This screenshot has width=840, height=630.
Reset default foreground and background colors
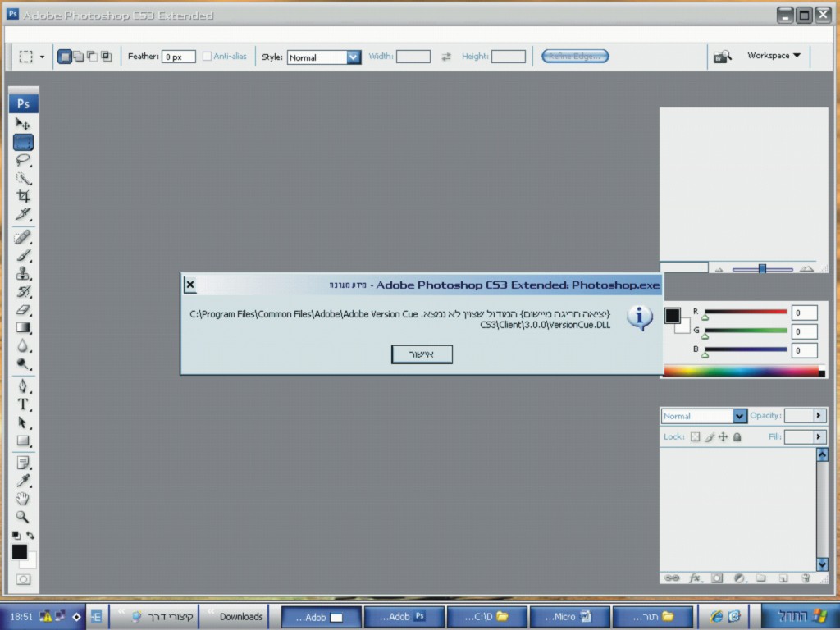click(16, 535)
